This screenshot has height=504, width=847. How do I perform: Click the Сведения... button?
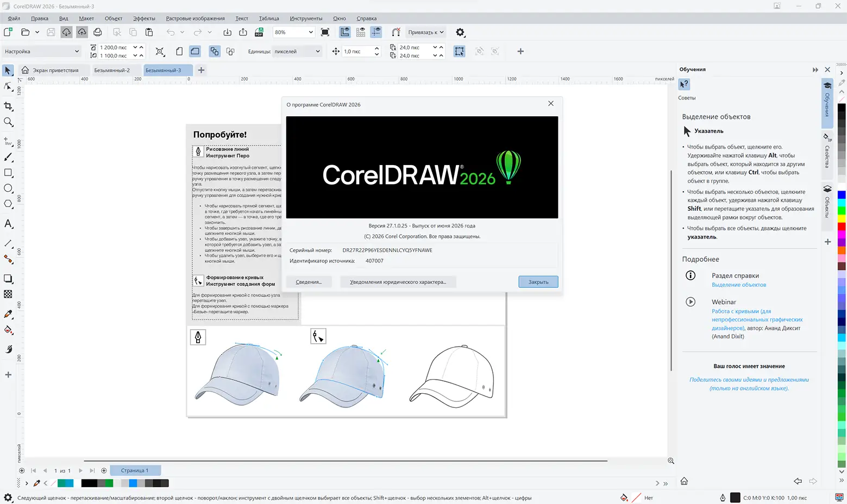click(309, 282)
